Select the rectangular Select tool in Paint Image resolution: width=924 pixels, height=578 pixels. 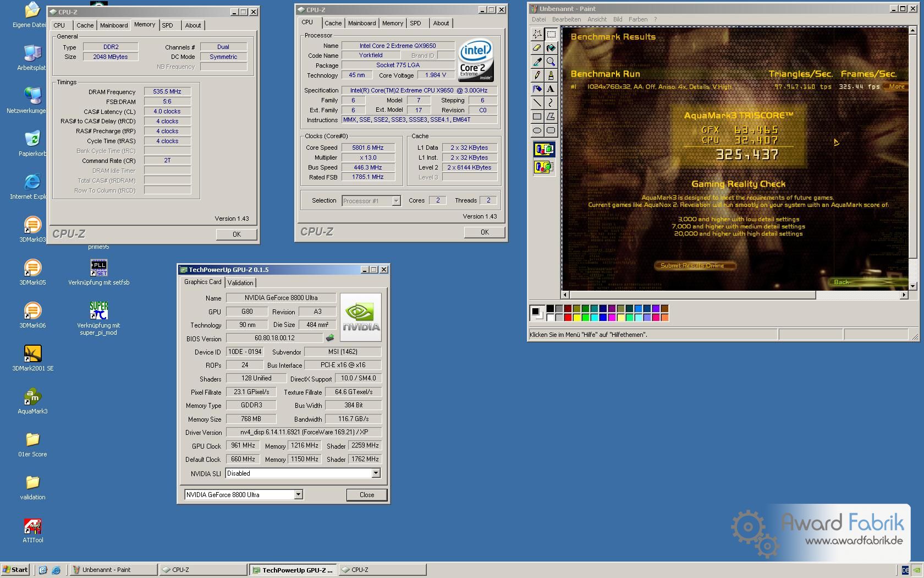click(551, 34)
